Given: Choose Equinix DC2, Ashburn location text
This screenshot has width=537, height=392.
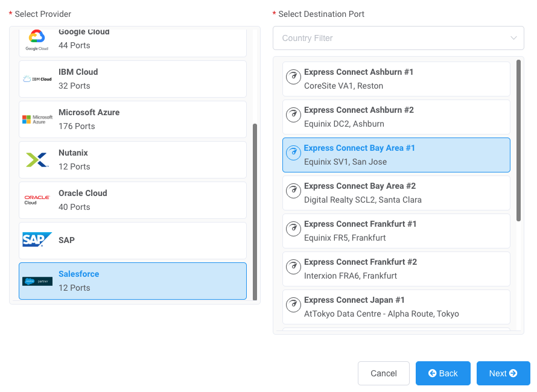Looking at the screenshot, I should pyautogui.click(x=344, y=124).
